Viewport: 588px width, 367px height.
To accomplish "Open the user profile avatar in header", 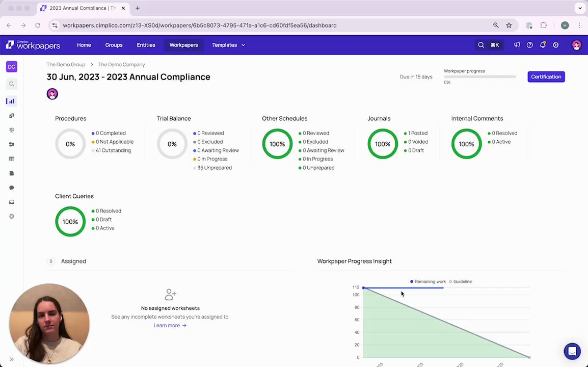I will [576, 45].
